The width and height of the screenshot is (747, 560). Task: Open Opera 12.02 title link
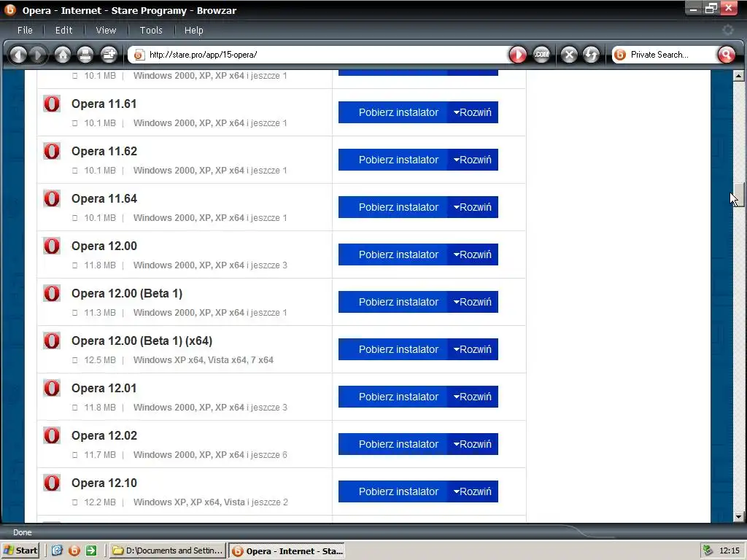[104, 436]
